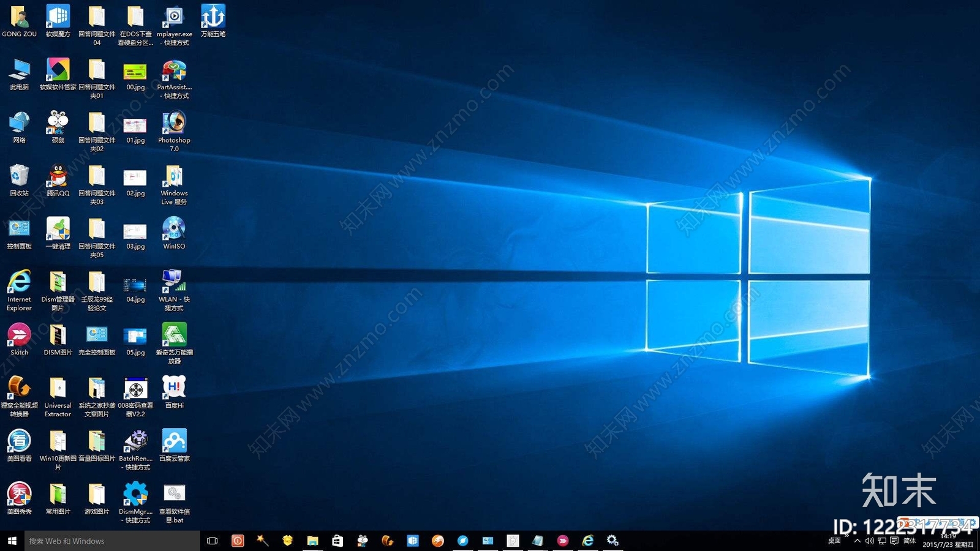Viewport: 980px width, 551px height.
Task: Select the 爱奇艺万能播放器 desktop icon
Action: 175,343
